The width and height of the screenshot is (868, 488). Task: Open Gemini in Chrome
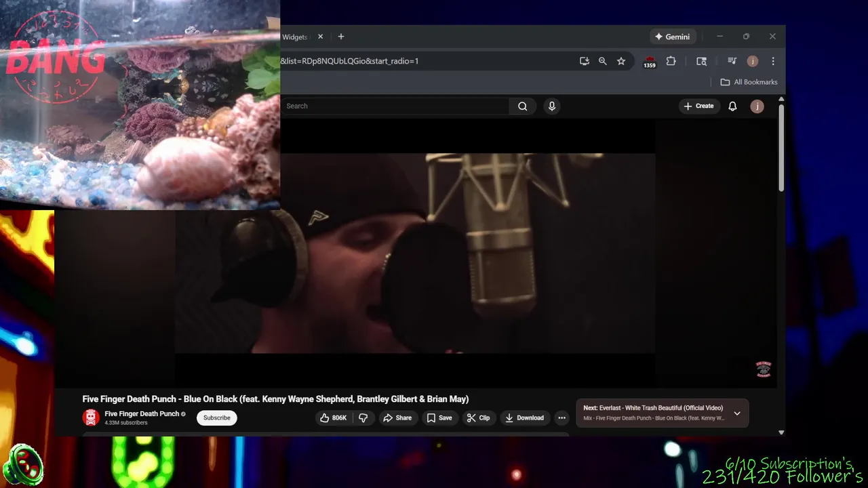pos(672,37)
